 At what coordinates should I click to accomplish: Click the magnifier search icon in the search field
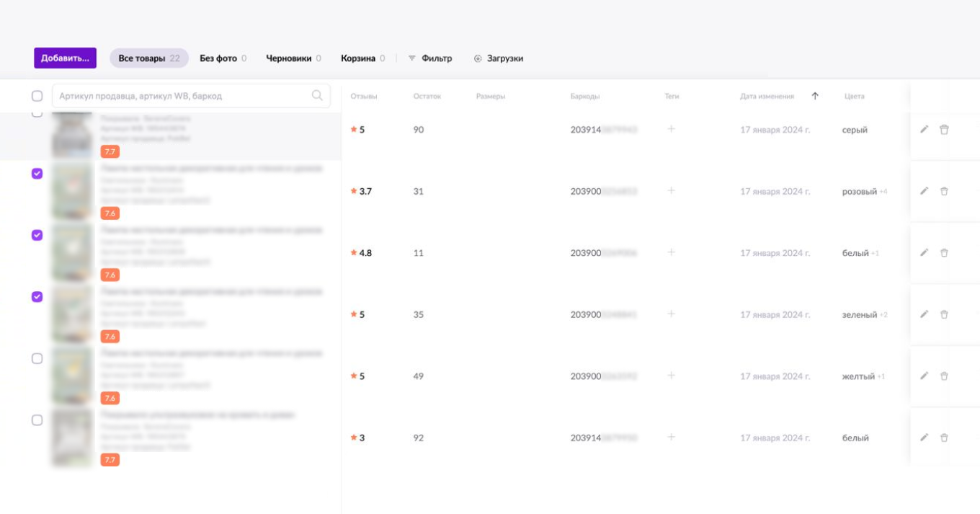(x=317, y=95)
